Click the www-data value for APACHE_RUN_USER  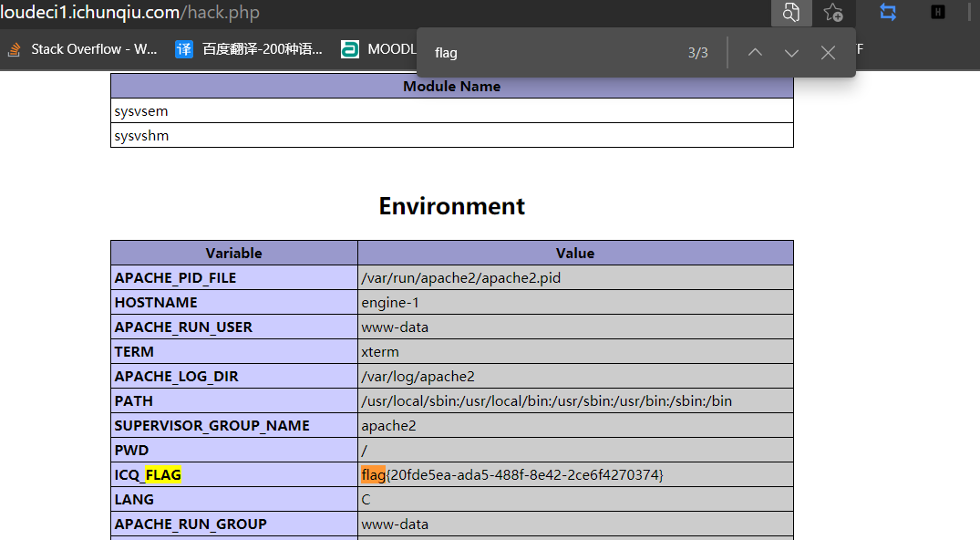(x=395, y=327)
